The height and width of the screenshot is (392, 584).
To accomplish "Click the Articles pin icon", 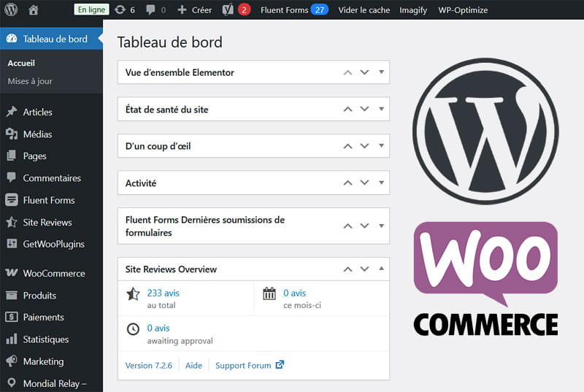I will tap(12, 111).
